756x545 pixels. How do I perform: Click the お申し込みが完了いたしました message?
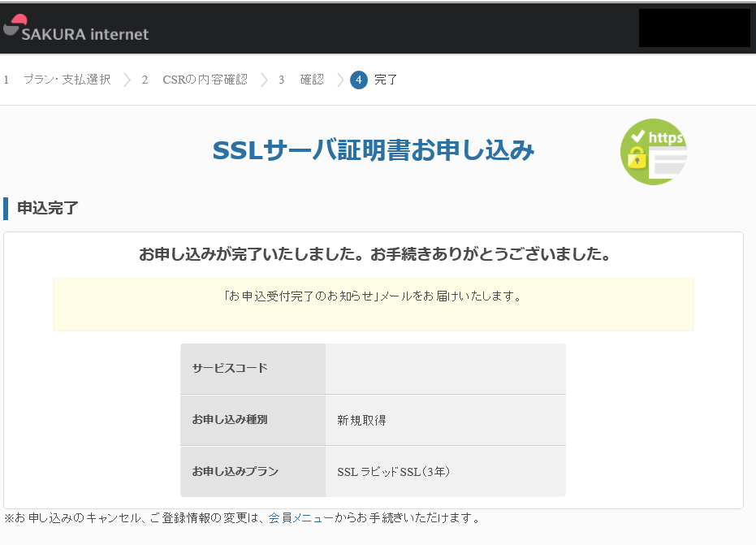(x=374, y=253)
